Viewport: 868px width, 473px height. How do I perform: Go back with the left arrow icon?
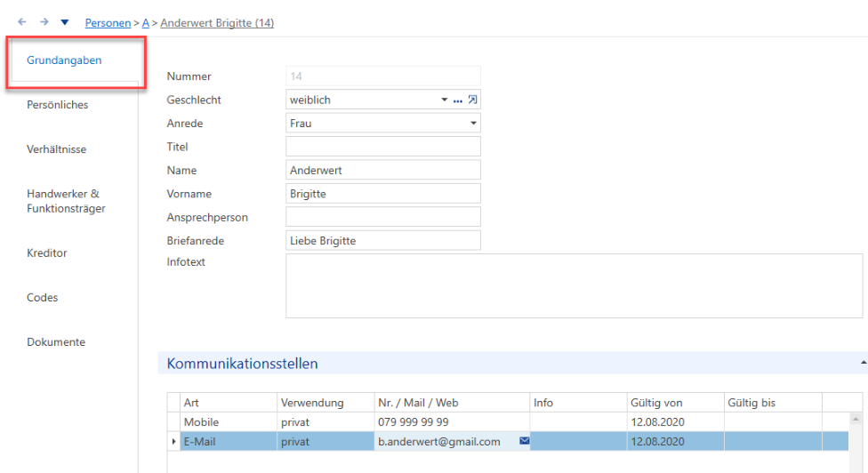tap(22, 21)
